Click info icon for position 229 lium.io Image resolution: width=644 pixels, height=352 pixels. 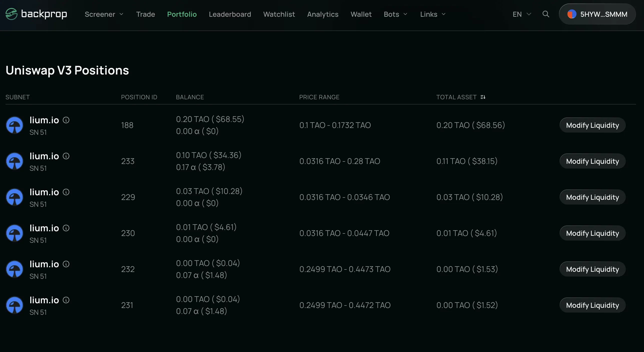click(x=66, y=192)
